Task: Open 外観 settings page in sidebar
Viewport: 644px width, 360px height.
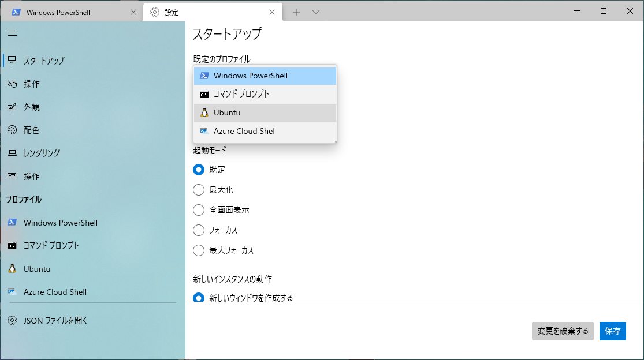Action: [x=92, y=107]
